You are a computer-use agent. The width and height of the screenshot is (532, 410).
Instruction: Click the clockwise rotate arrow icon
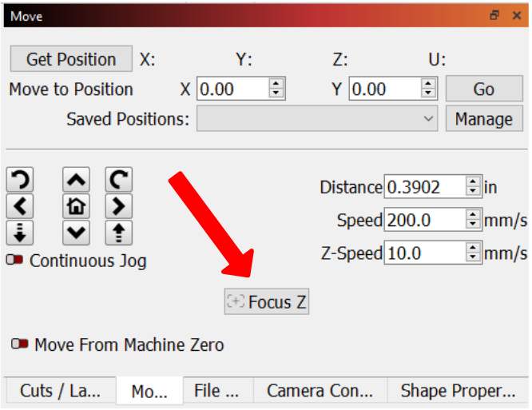click(x=119, y=180)
